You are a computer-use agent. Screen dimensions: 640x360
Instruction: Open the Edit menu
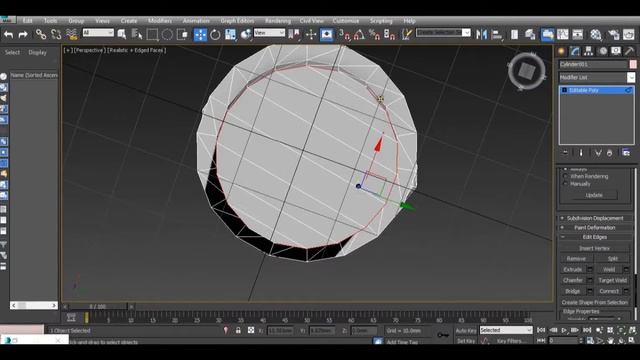tap(27, 20)
